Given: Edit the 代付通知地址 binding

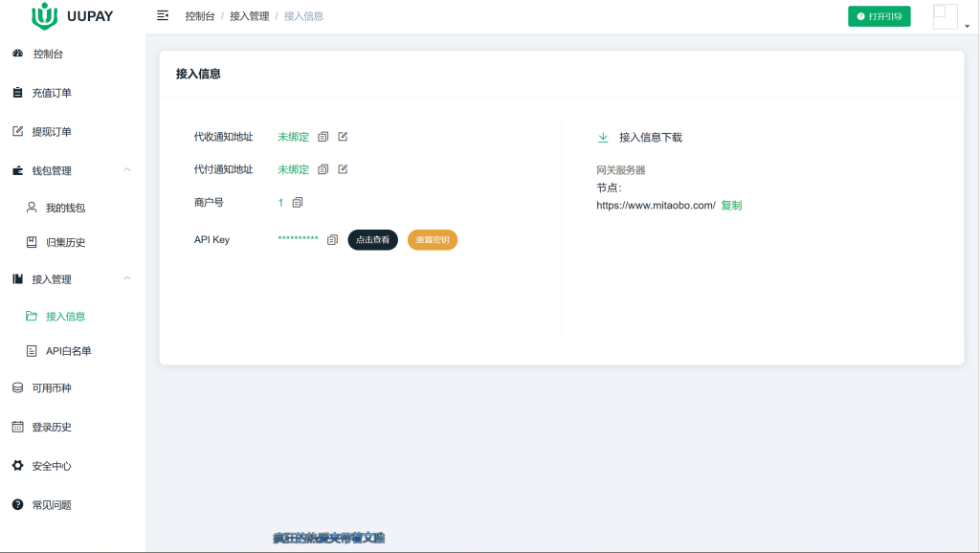Looking at the screenshot, I should (x=343, y=169).
